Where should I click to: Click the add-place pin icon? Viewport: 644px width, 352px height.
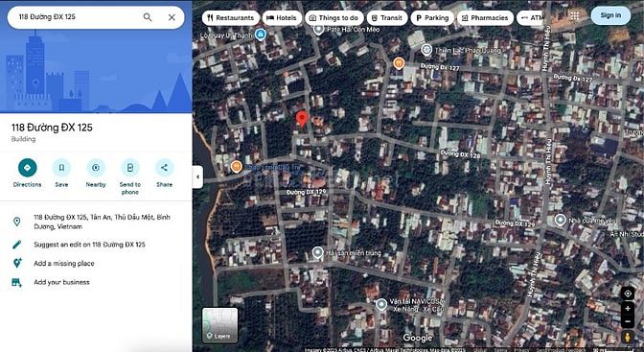[x=17, y=263]
